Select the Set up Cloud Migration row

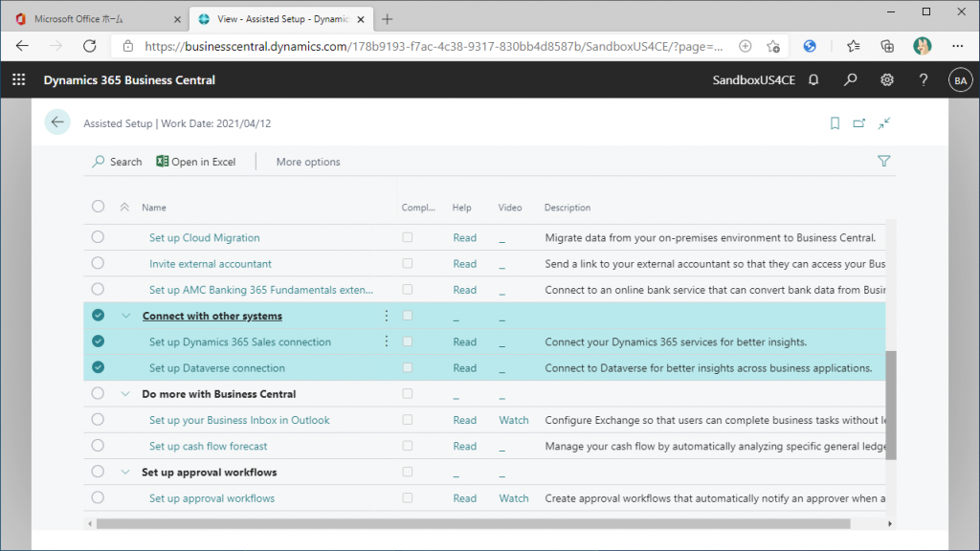pyautogui.click(x=98, y=237)
